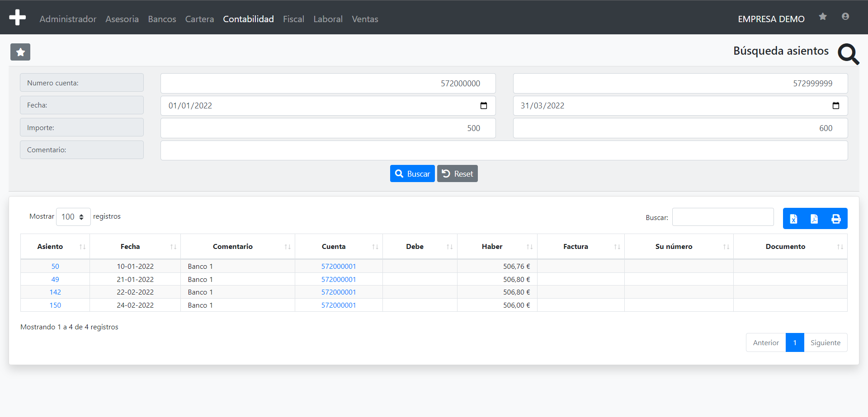Sort by Factura column arrows
The width and height of the screenshot is (868, 417).
(617, 247)
